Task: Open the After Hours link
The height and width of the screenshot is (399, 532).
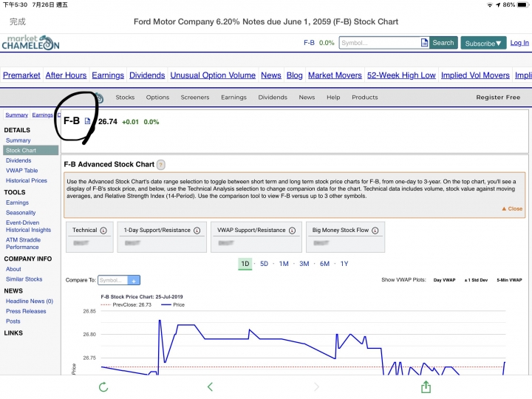Action: click(66, 75)
